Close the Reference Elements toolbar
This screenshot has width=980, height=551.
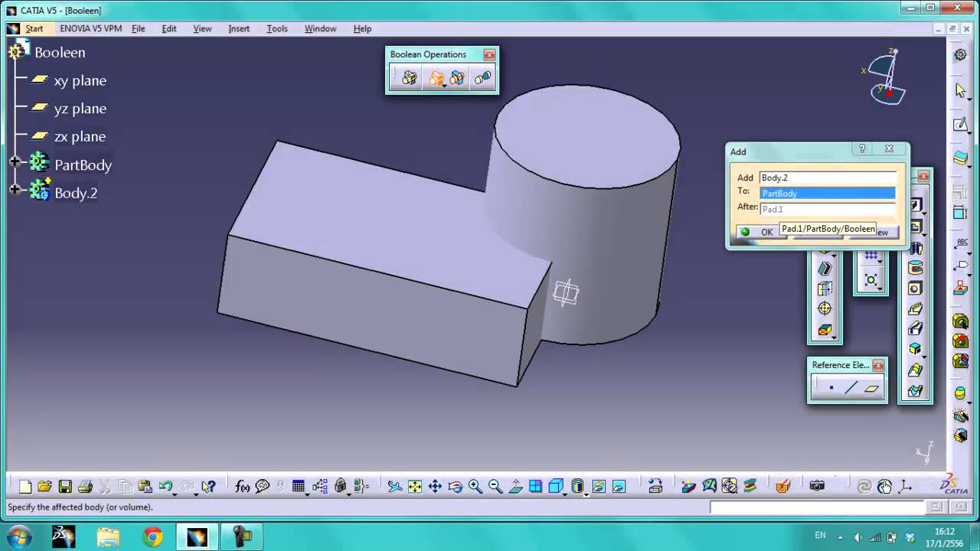pyautogui.click(x=878, y=365)
